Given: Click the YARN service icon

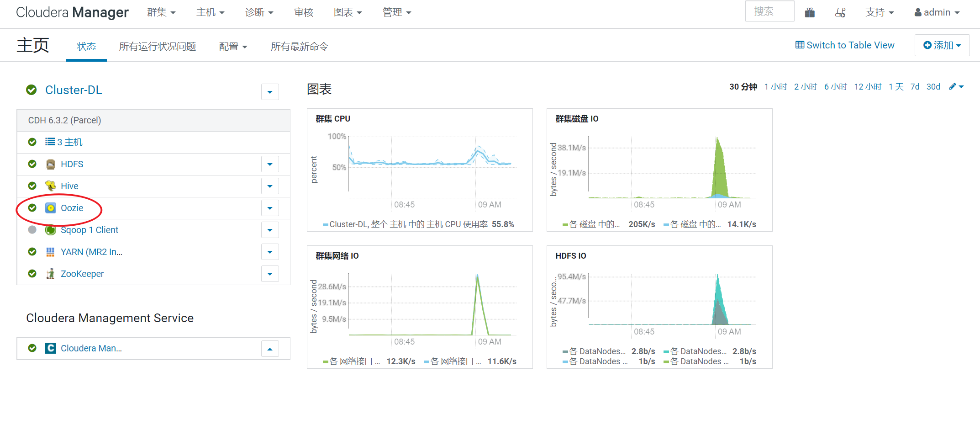Looking at the screenshot, I should click(51, 252).
